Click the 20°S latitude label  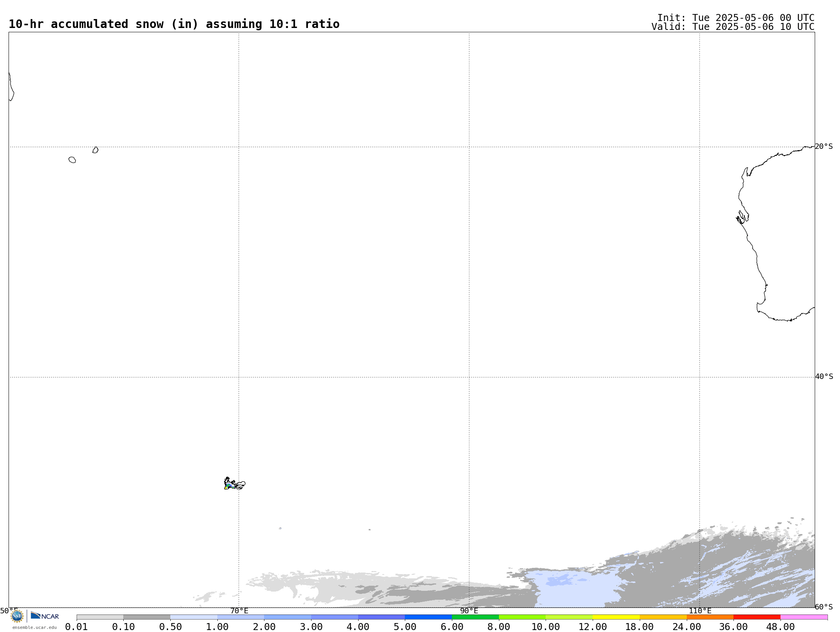tap(824, 147)
